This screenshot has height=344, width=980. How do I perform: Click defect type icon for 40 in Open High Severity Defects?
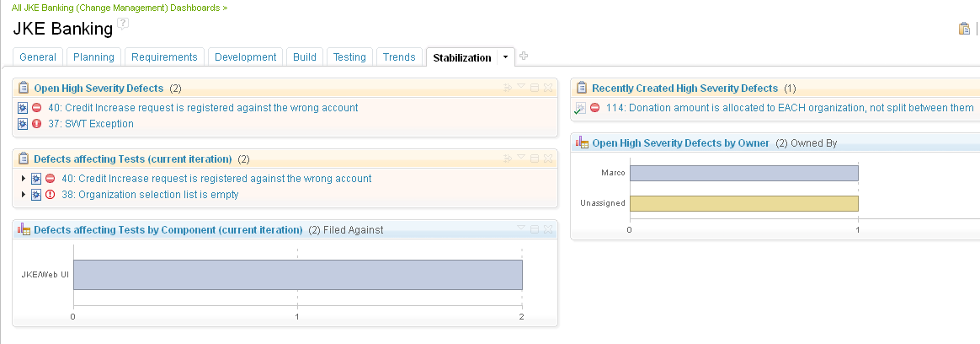coord(23,108)
